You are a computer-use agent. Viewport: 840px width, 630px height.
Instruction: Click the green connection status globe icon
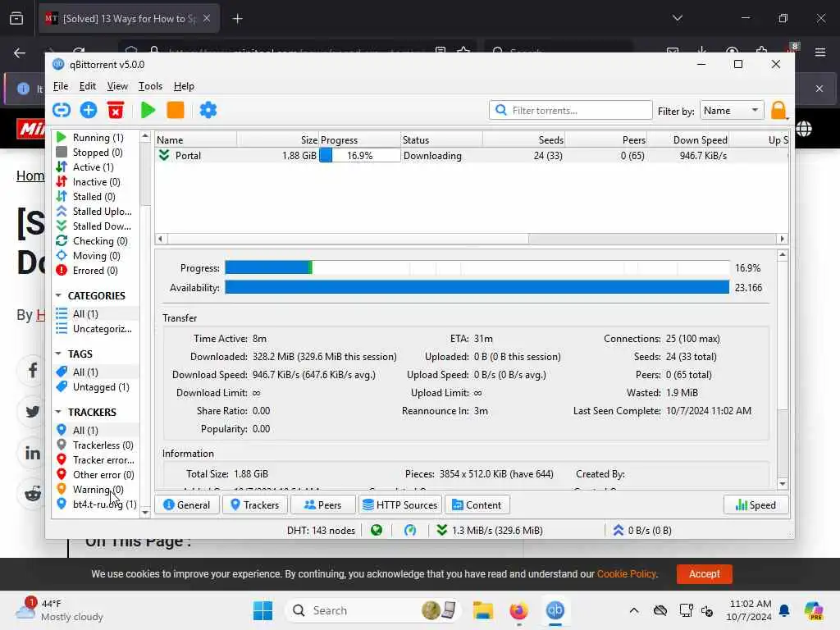tap(377, 531)
